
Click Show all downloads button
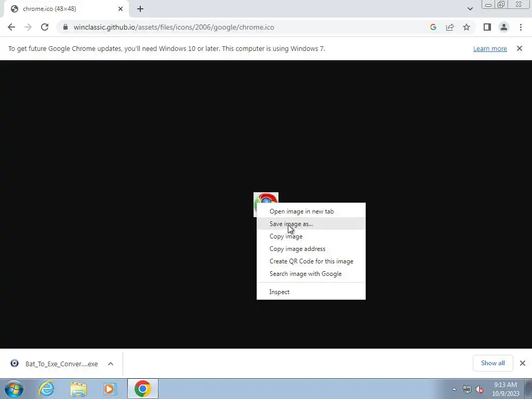pos(493,363)
